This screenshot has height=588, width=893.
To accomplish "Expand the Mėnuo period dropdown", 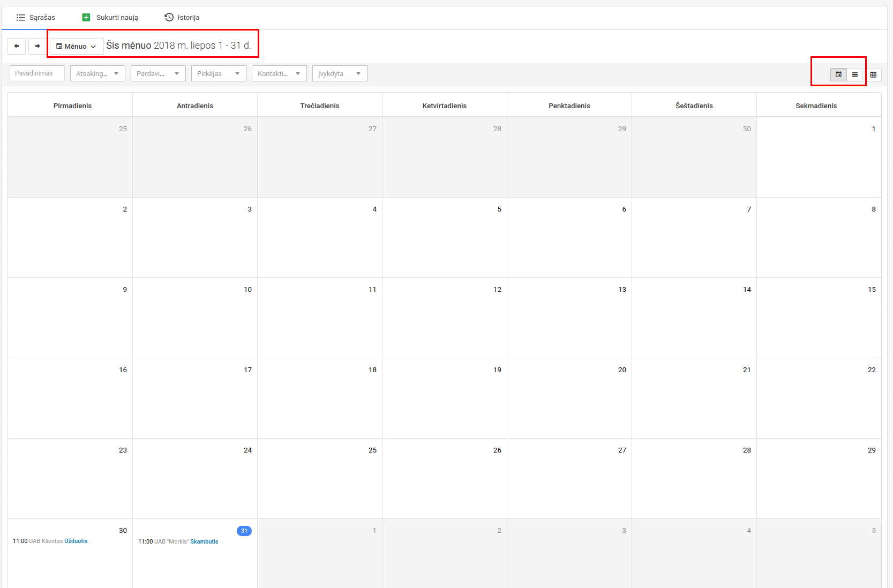I will point(76,47).
